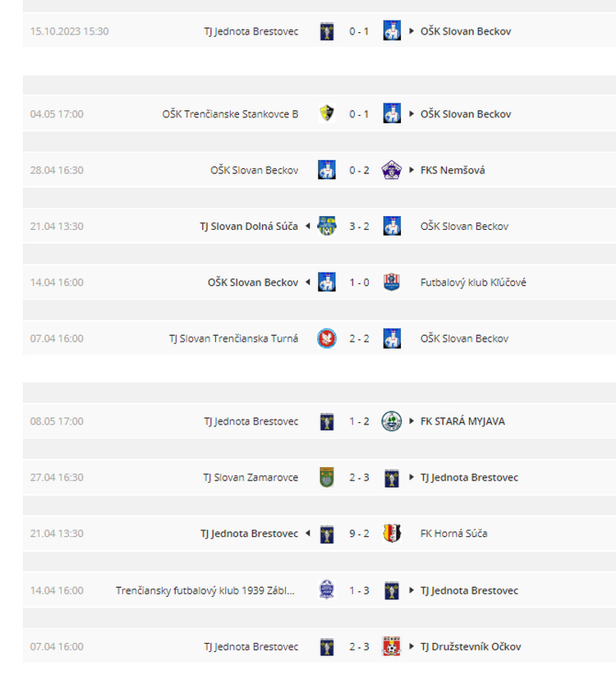This screenshot has height=698, width=616.
Task: Open FKS Nemšová team link
Action: click(x=453, y=170)
